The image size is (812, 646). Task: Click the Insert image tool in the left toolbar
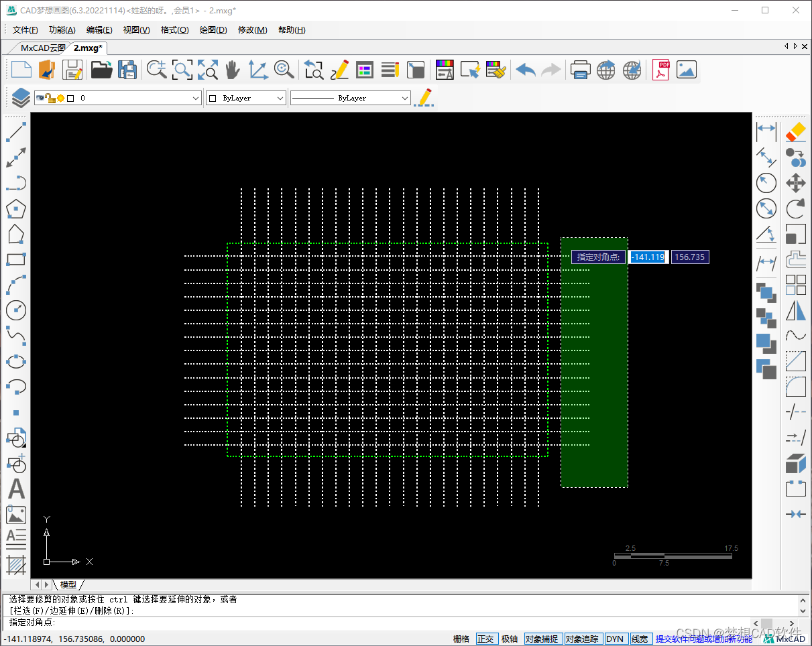pyautogui.click(x=16, y=515)
